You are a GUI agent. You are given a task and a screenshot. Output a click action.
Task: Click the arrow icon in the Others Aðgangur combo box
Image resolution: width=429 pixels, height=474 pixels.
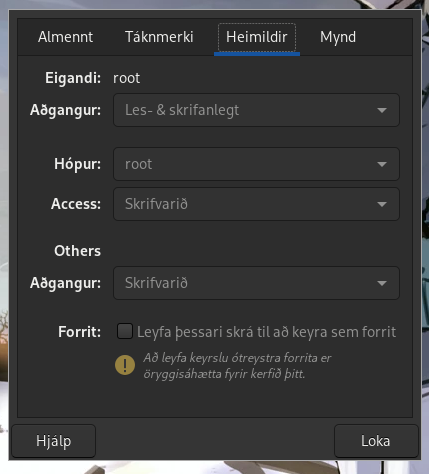[382, 283]
